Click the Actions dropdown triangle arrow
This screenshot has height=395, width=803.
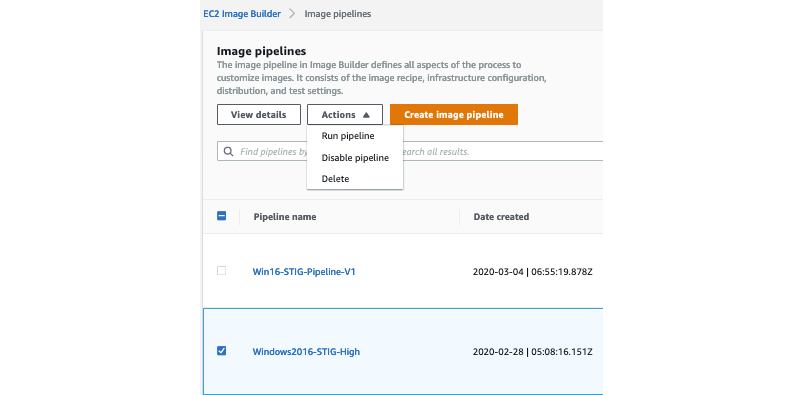point(366,115)
